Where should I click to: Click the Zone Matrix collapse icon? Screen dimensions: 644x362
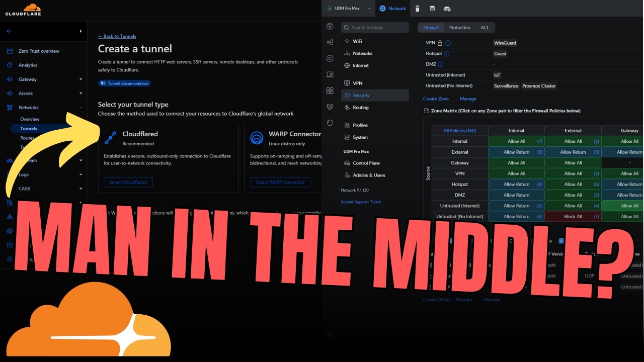click(x=427, y=111)
